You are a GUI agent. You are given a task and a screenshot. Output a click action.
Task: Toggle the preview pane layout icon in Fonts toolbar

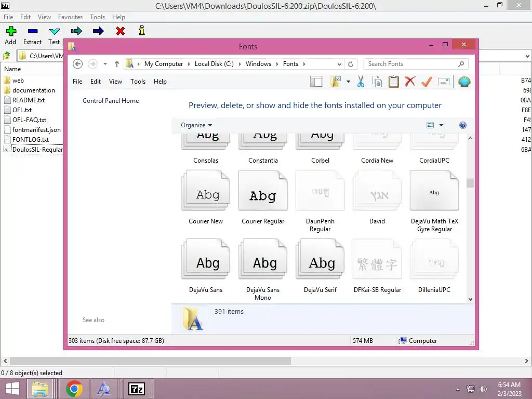click(316, 82)
